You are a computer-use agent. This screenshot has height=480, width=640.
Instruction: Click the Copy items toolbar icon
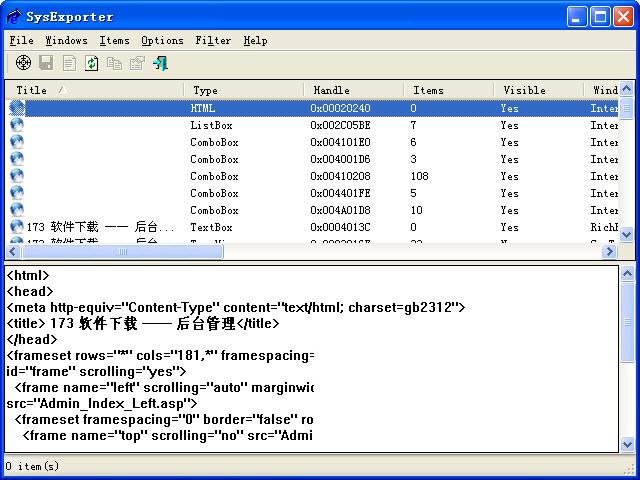point(114,63)
